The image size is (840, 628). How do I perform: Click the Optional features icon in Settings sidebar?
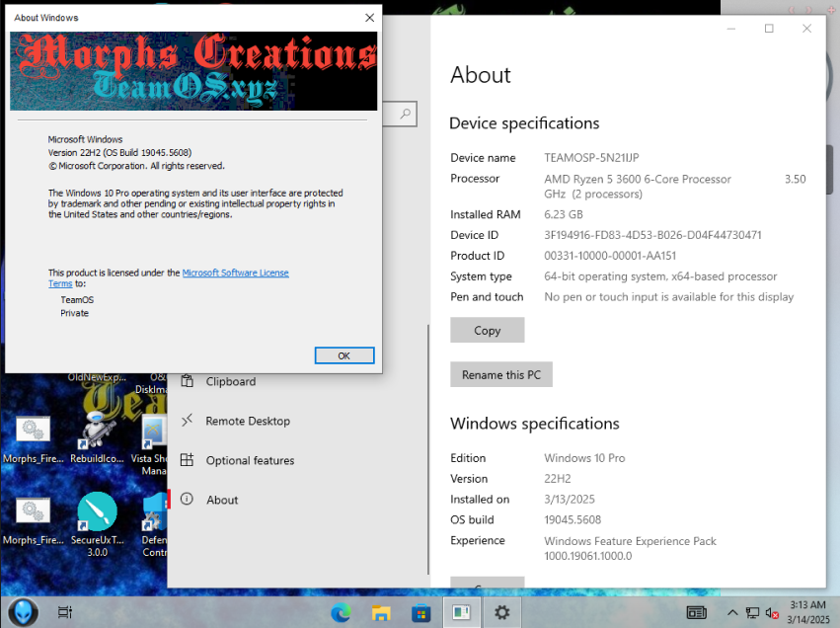(187, 460)
